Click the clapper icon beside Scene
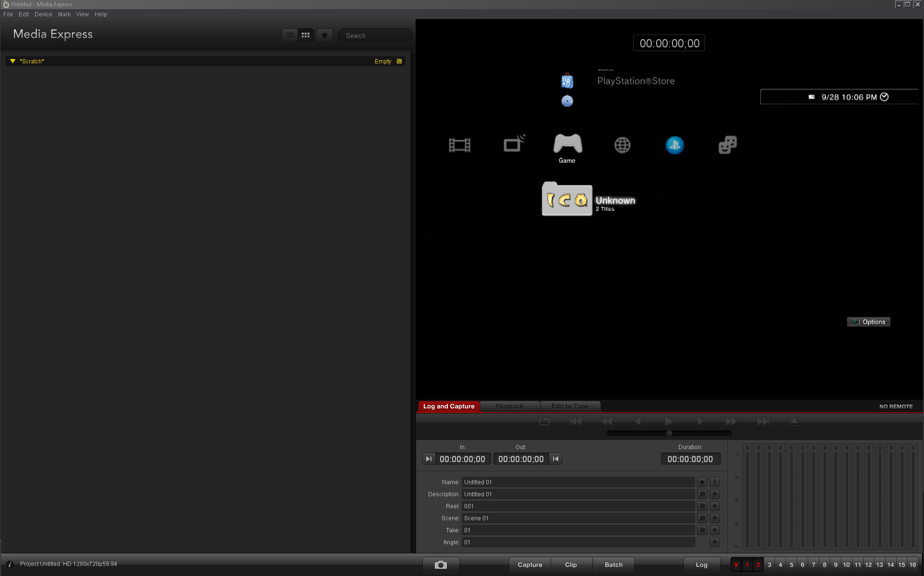Screen dimensions: 924x576 [x=702, y=518]
